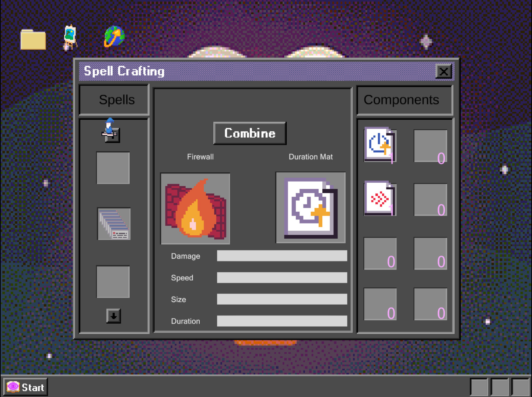Click the down arrow in the Spells panel
The height and width of the screenshot is (397, 532).
point(113,316)
